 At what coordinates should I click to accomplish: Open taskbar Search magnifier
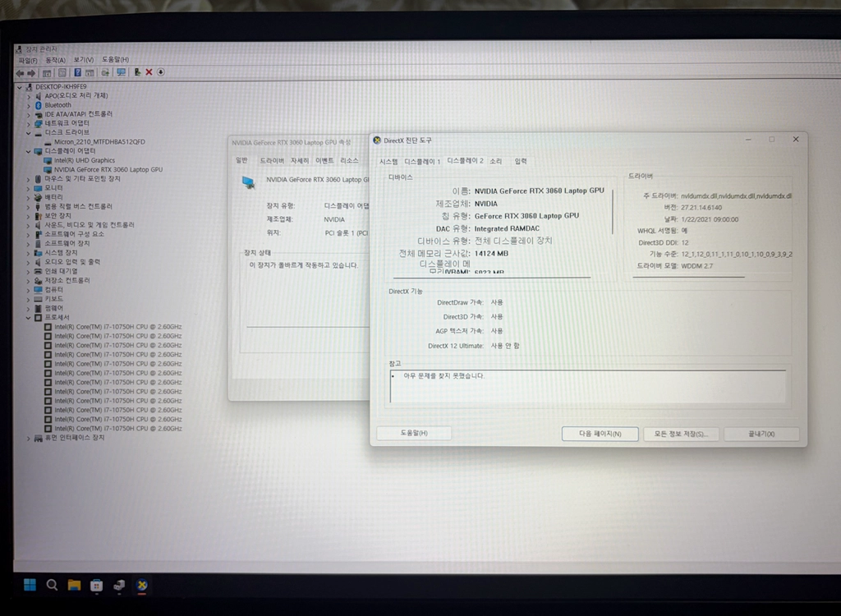pos(52,585)
